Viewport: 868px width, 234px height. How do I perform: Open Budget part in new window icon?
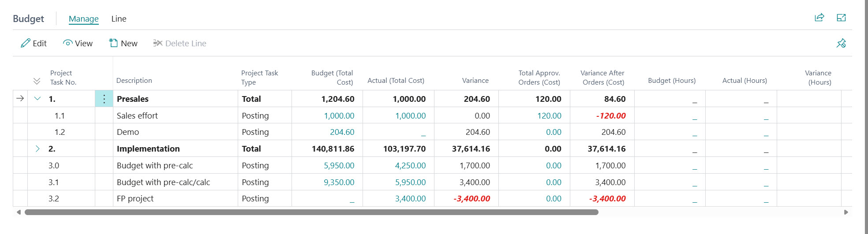841,18
